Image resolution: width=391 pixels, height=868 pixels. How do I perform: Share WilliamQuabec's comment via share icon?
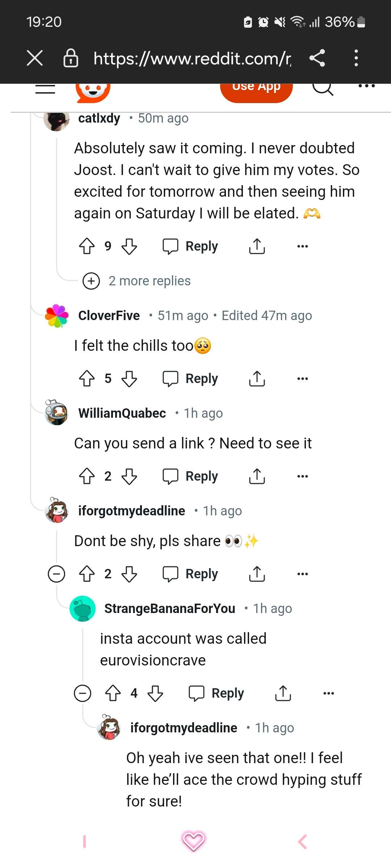[x=257, y=476]
